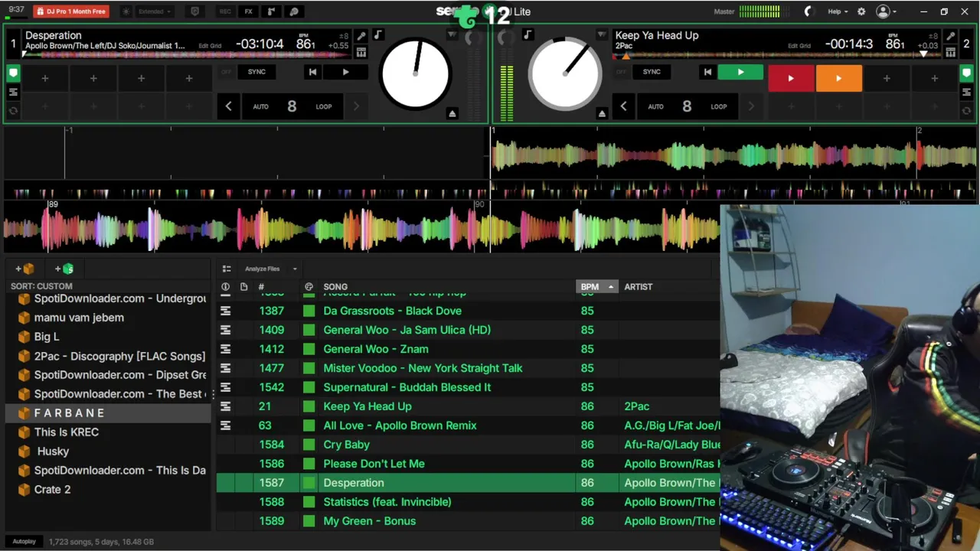Decrease auto loop length on deck 2
This screenshot has width=980, height=551.
623,106
